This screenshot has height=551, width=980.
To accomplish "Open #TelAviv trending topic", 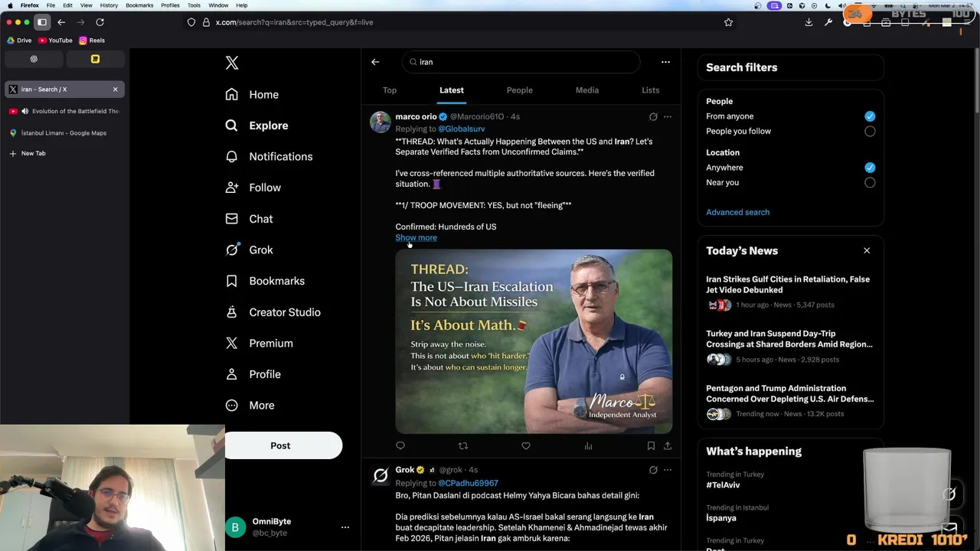I will 723,485.
